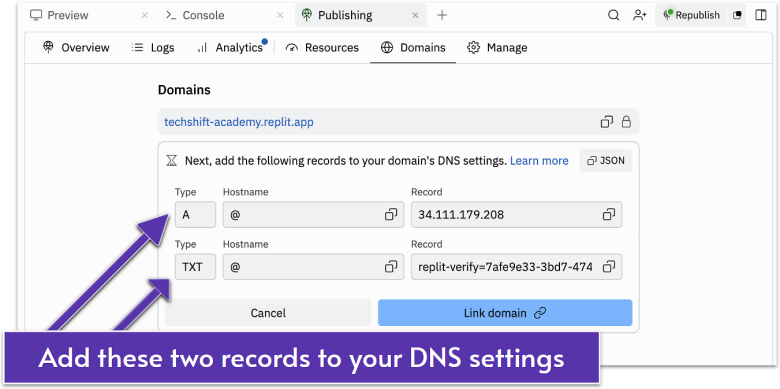Click the TXT record Hostname field
This screenshot has width=780, height=389.
pos(313,267)
